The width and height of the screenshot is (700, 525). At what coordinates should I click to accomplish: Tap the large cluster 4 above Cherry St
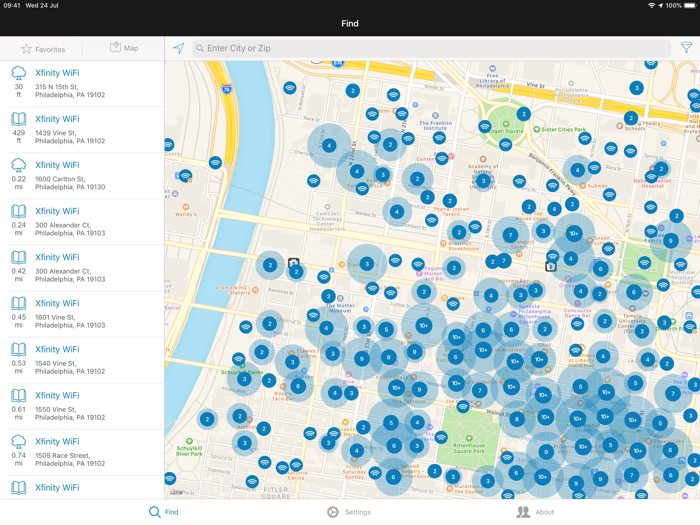[x=329, y=146]
